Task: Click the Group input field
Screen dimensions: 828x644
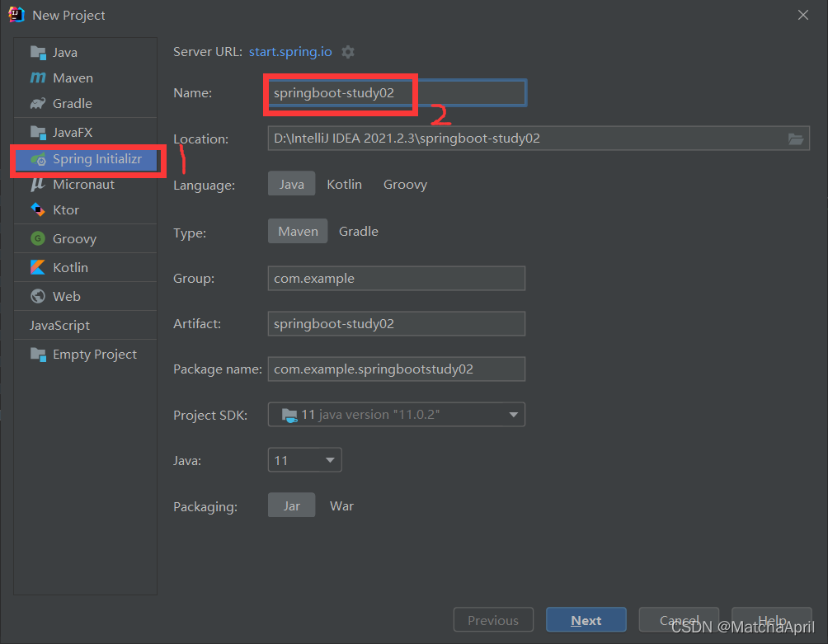Action: pos(397,278)
